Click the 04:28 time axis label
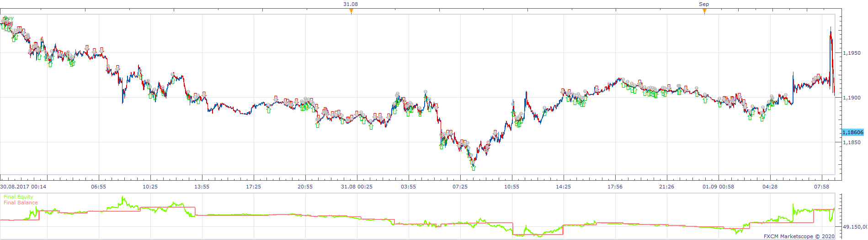This screenshot has height=240, width=868. tap(770, 187)
